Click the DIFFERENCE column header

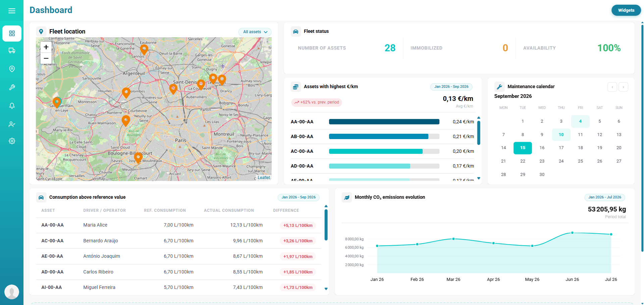coord(286,210)
